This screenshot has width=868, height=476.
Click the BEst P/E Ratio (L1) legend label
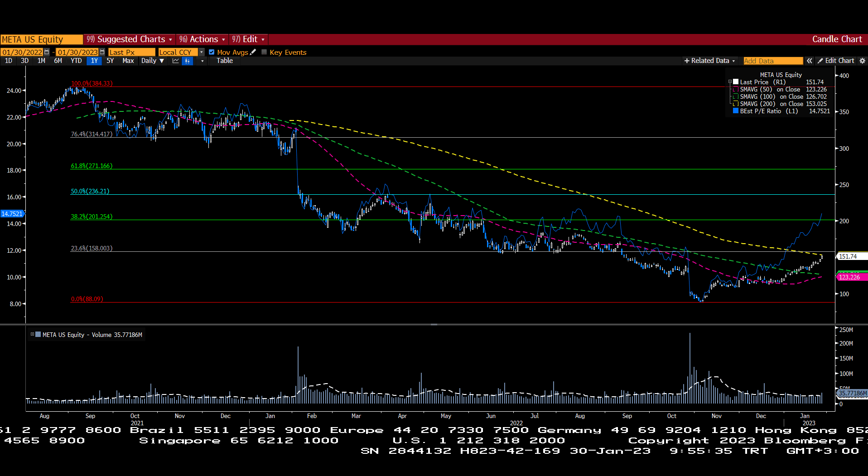point(769,111)
